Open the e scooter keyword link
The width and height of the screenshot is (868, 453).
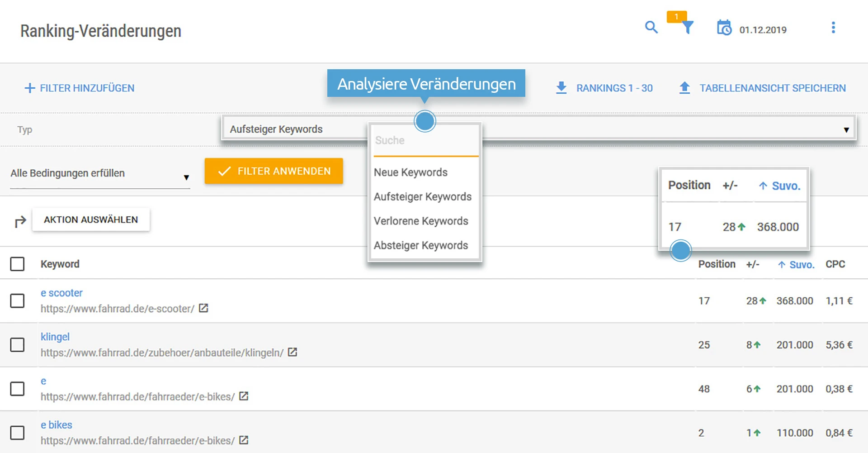(x=61, y=293)
